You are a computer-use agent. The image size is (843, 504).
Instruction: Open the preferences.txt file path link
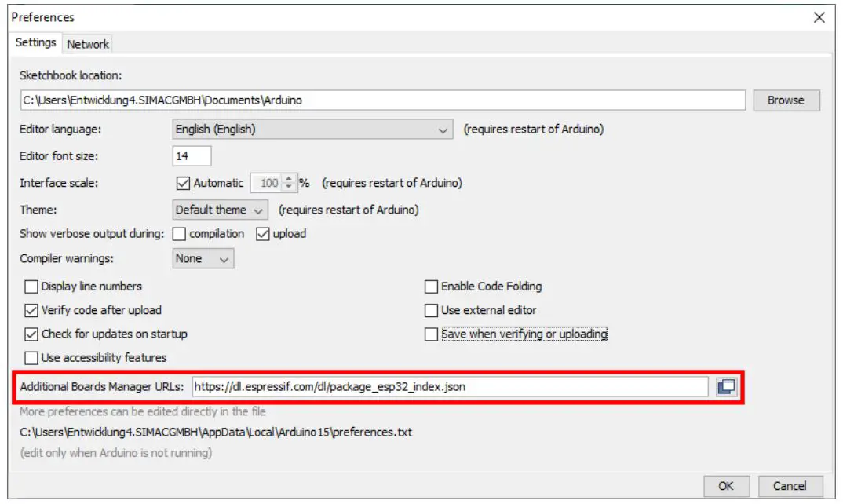[x=216, y=433]
